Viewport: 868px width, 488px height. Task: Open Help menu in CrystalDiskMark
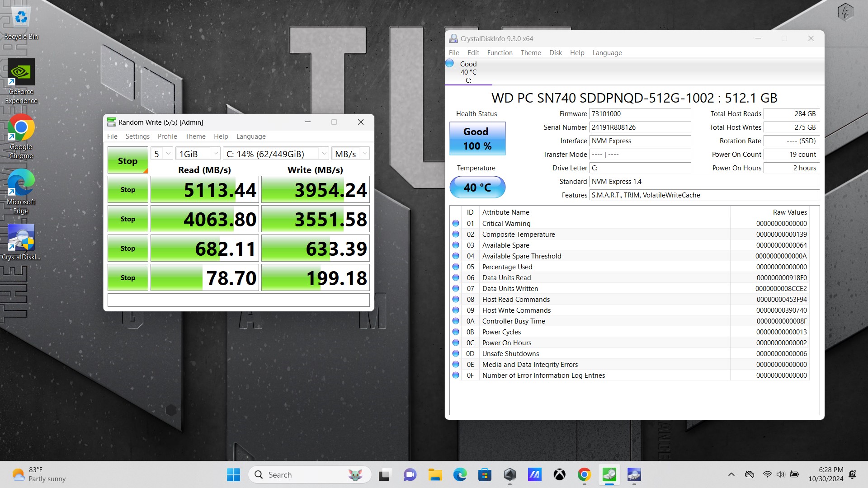coord(221,136)
